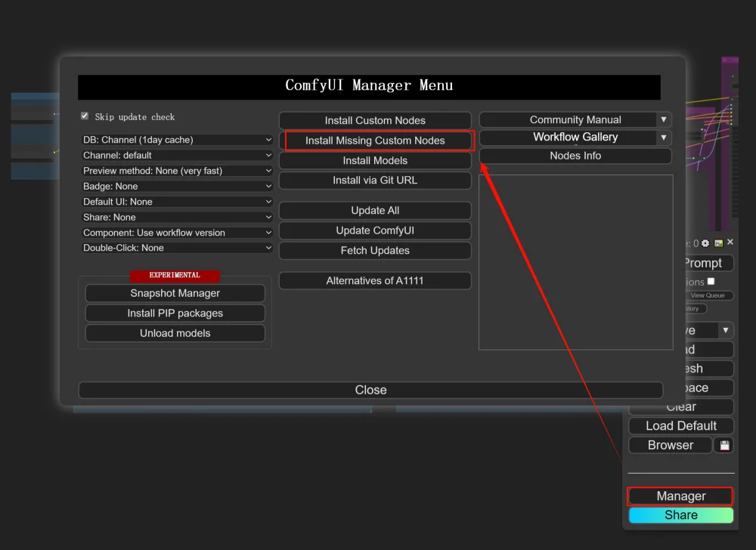Open Preview method dropdown
This screenshot has width=756, height=550.
tap(177, 171)
